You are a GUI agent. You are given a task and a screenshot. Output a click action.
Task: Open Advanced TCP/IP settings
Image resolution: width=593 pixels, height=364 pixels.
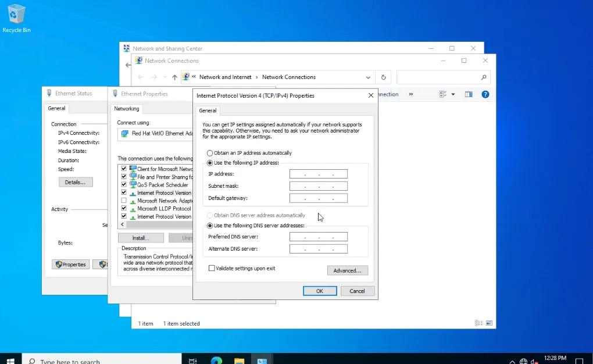347,270
